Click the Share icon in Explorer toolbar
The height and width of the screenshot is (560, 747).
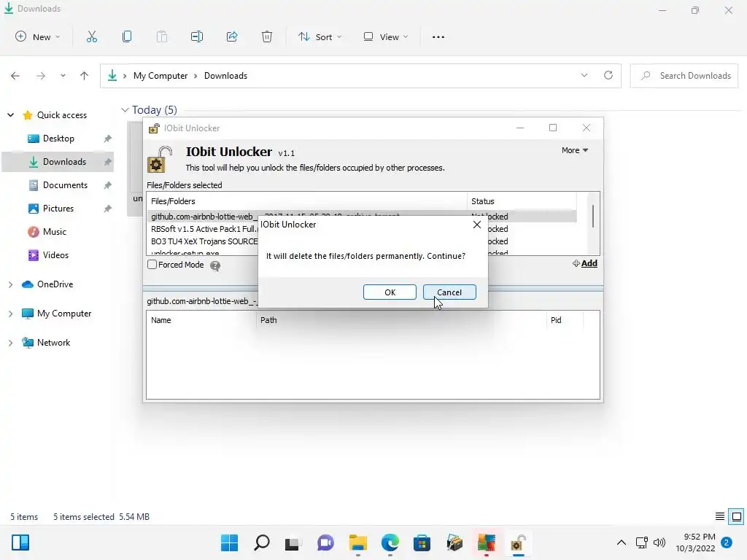232,36
